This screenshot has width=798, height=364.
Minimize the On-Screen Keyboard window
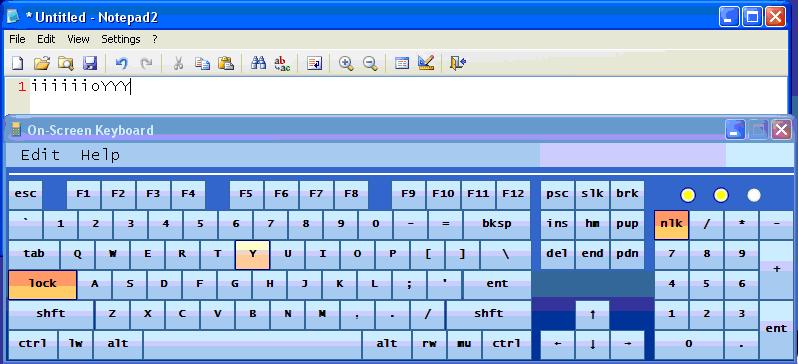(735, 130)
